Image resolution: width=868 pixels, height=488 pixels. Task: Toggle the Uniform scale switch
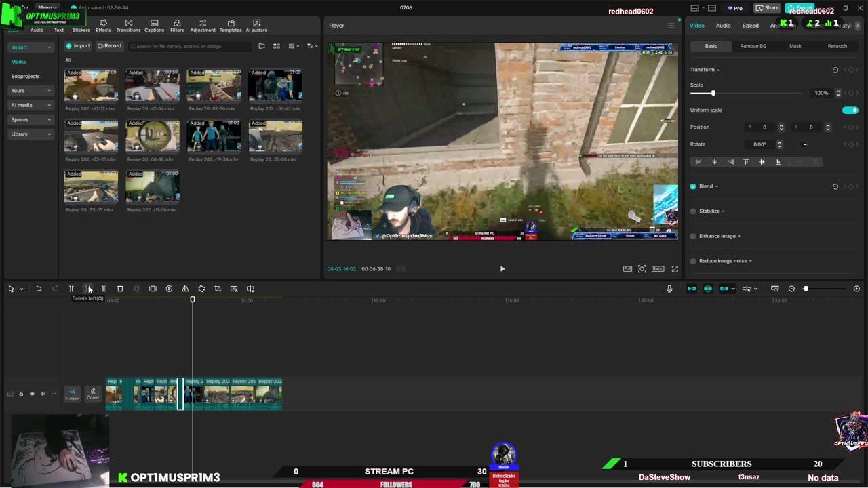850,110
